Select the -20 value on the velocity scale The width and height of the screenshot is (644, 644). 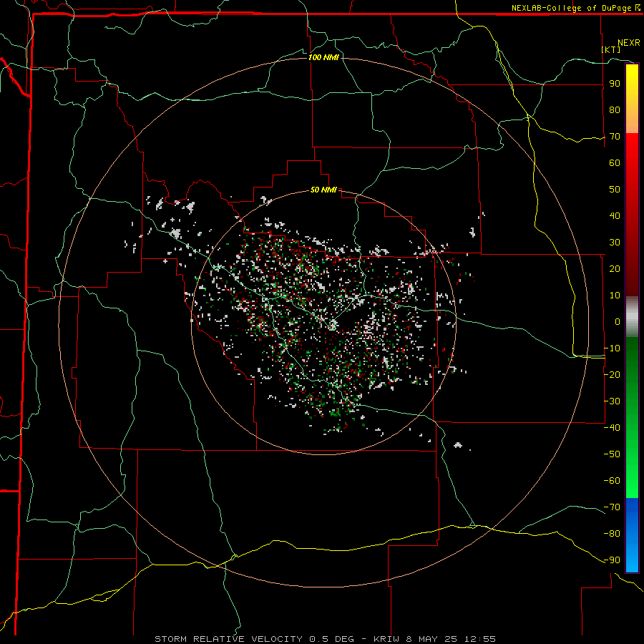tap(612, 375)
